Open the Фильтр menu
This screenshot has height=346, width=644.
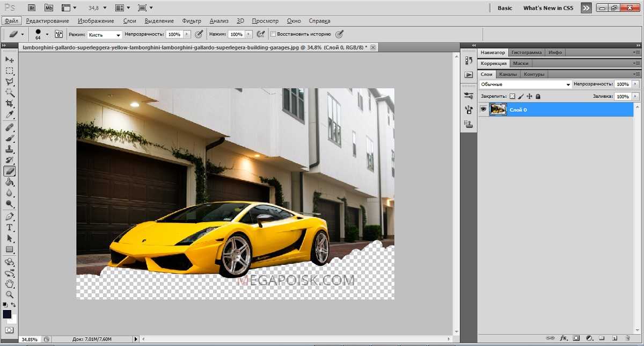[192, 21]
